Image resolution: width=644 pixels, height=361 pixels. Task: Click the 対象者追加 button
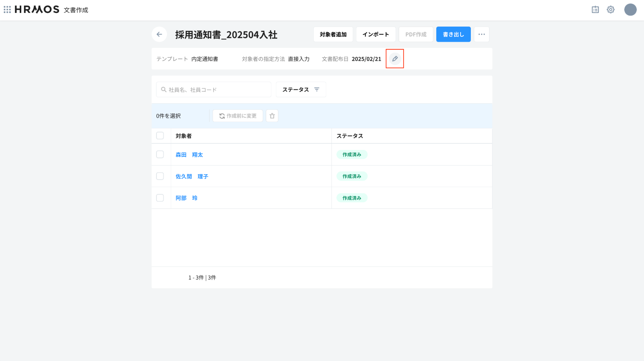pyautogui.click(x=333, y=35)
